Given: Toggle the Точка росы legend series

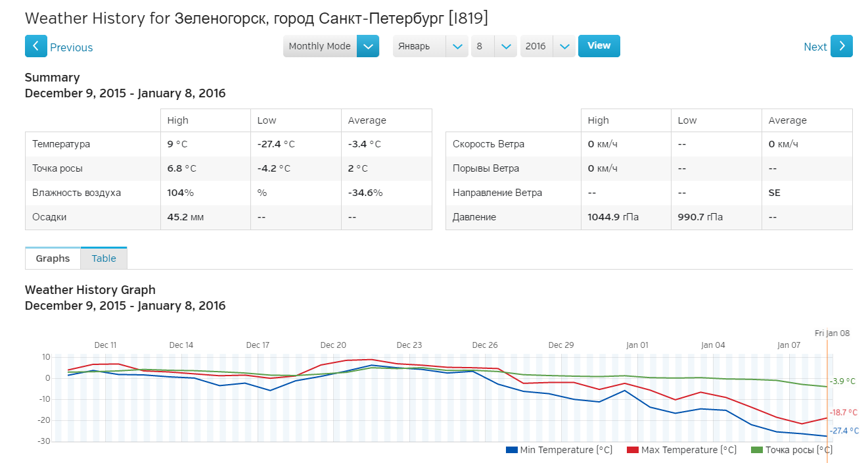Looking at the screenshot, I should pos(798,450).
